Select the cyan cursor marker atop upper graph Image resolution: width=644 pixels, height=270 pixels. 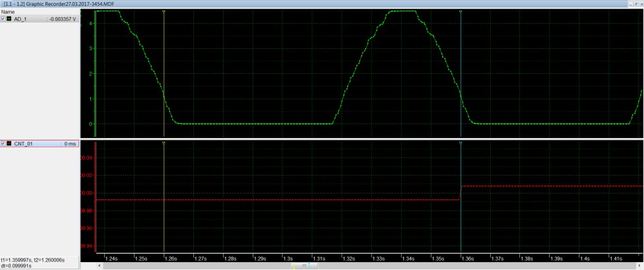coord(461,13)
